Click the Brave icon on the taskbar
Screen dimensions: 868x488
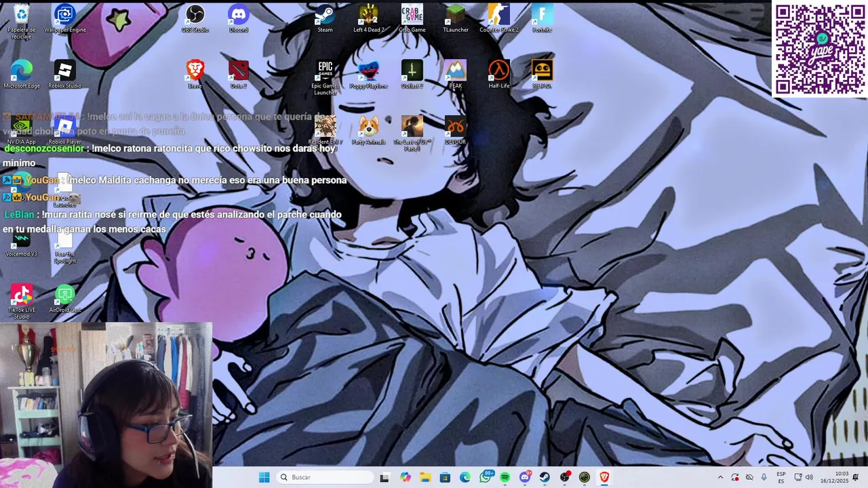(604, 477)
